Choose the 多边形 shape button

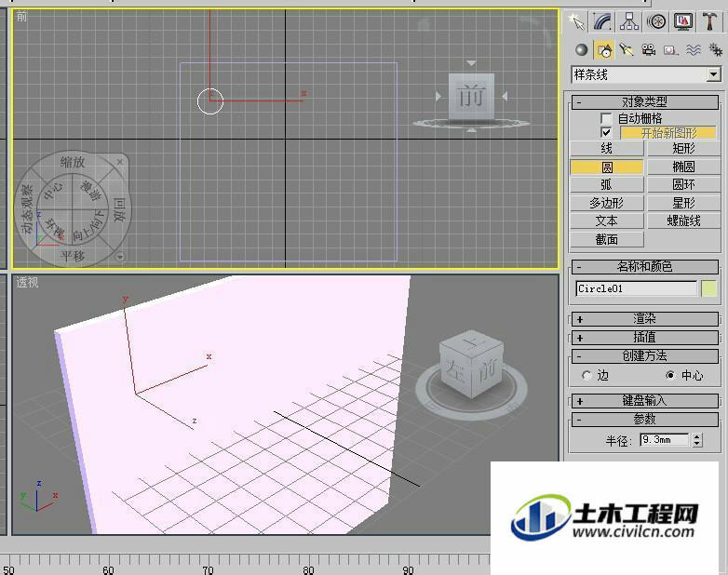(x=607, y=203)
